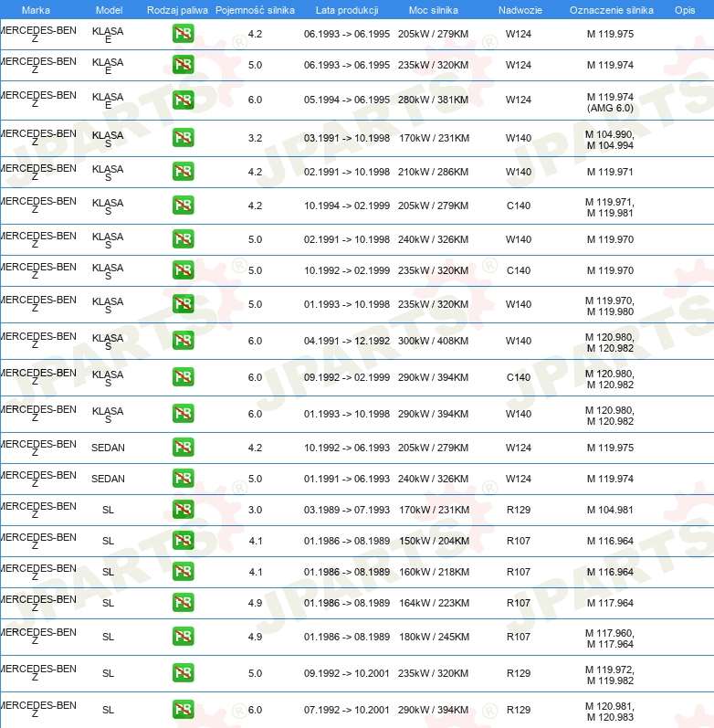The width and height of the screenshot is (714, 728).
Task: Select power value 210kW / 286KM
Action: [x=433, y=172]
